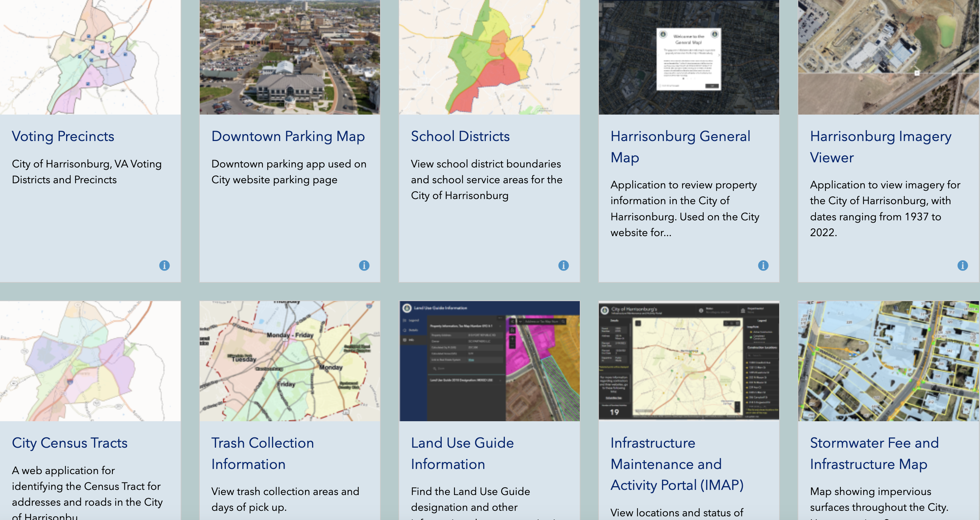Open Infrastructure Maintenance and Activity Portal link
The width and height of the screenshot is (980, 520).
pyautogui.click(x=677, y=464)
